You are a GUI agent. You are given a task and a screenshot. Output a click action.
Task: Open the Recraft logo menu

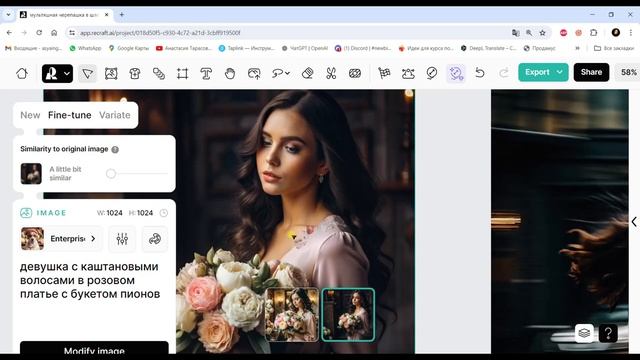coord(57,73)
